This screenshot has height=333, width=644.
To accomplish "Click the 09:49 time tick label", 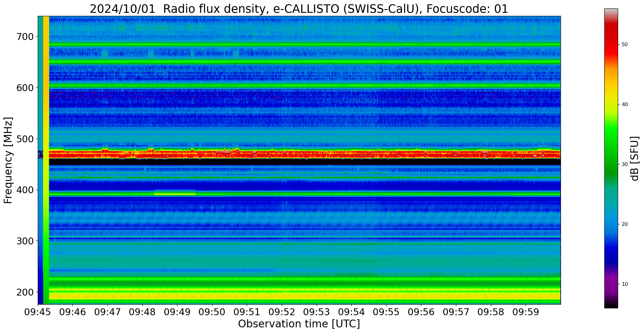I will click(177, 312).
